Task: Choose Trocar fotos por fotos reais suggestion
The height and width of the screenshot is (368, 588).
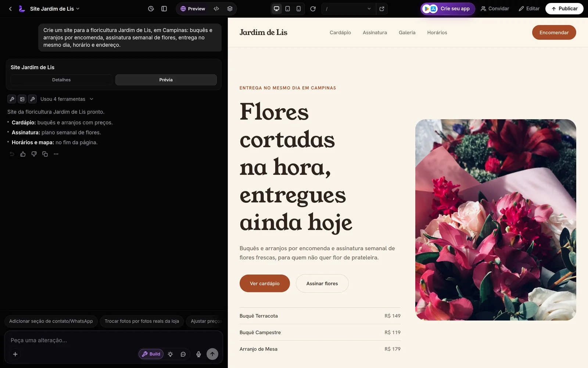Action: point(142,321)
